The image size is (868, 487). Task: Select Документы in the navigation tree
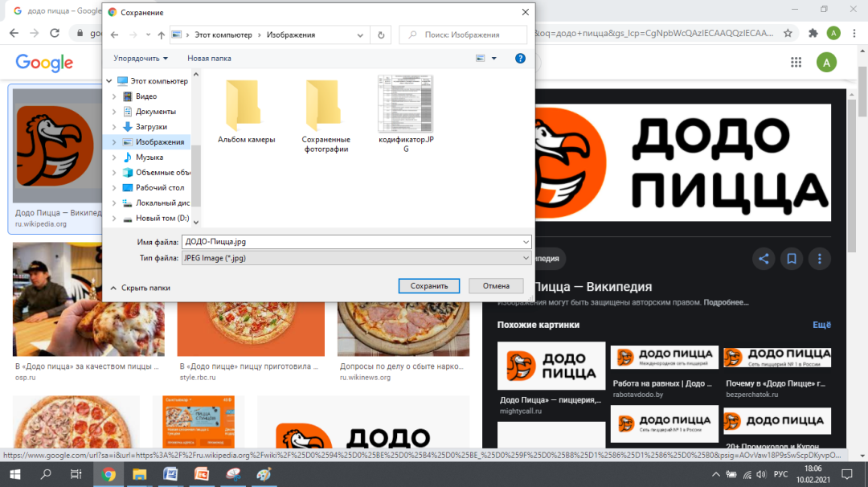point(156,111)
